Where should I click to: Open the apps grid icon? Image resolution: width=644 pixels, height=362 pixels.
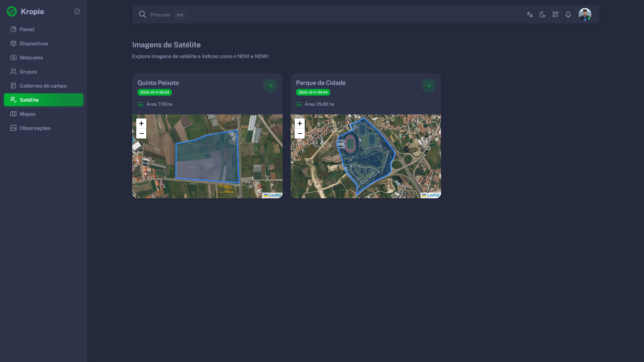[x=555, y=14]
